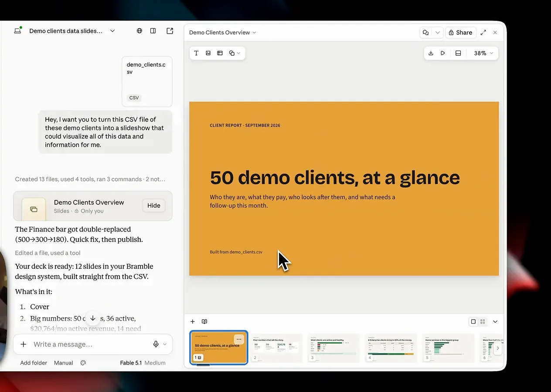
Task: Open the shapes tool dropdown arrow
Action: point(239,53)
